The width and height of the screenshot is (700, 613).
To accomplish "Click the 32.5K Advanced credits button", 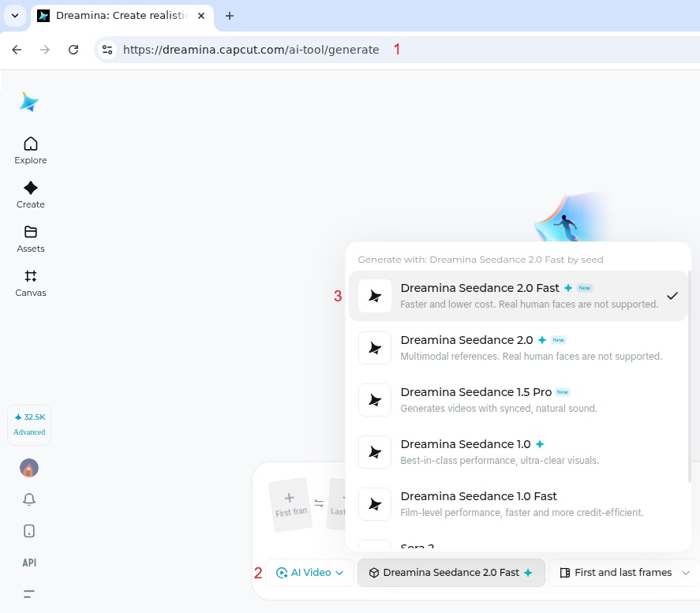I will point(29,424).
